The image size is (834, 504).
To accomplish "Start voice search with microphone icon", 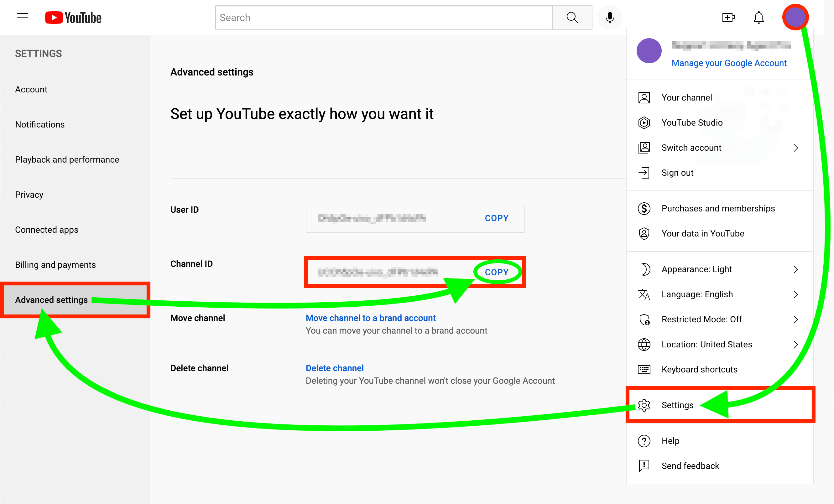I will pos(610,18).
